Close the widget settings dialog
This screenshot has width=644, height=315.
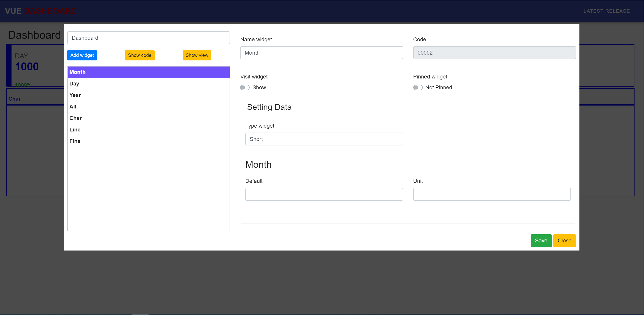coord(564,240)
